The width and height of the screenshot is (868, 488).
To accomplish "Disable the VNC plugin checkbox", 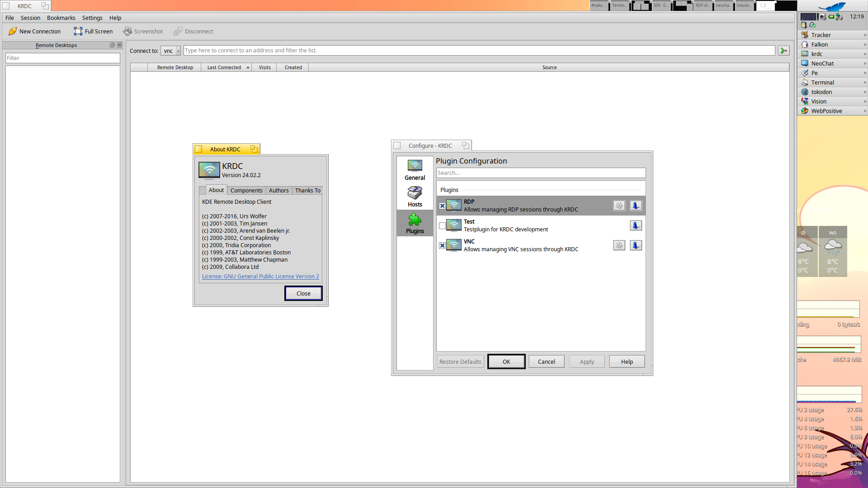I will point(442,245).
